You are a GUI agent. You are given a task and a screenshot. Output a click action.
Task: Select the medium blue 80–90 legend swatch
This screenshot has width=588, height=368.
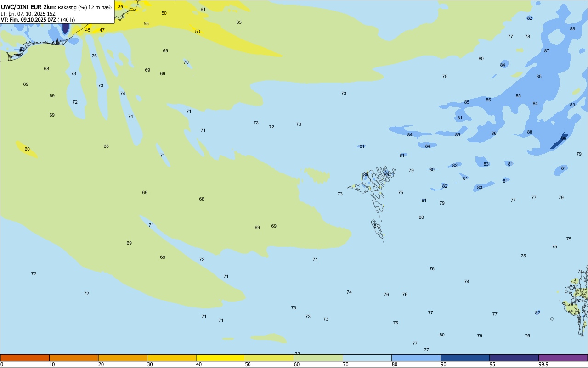pyautogui.click(x=416, y=357)
